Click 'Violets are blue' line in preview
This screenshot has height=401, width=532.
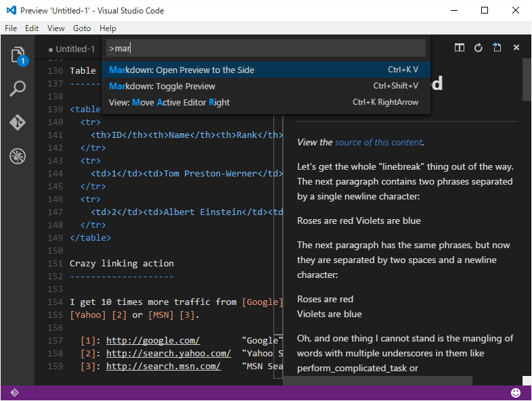[329, 314]
